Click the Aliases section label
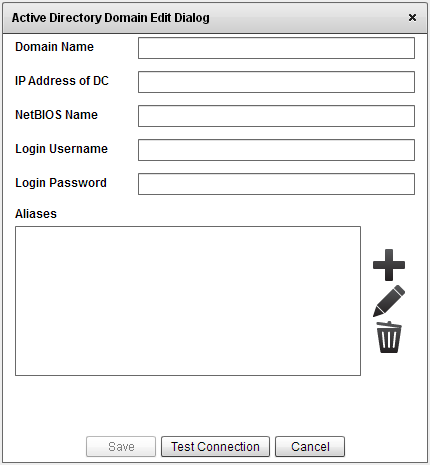Image resolution: width=430 pixels, height=465 pixels. (36, 214)
